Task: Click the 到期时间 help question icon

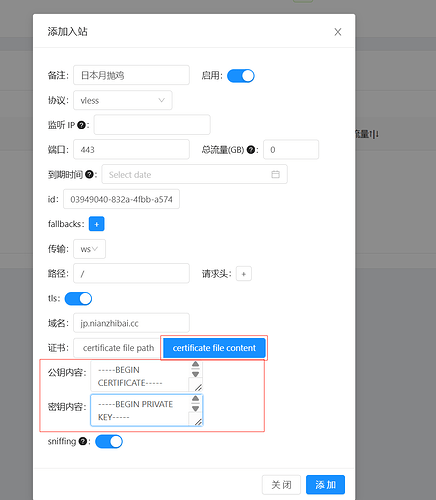Action: 89,174
